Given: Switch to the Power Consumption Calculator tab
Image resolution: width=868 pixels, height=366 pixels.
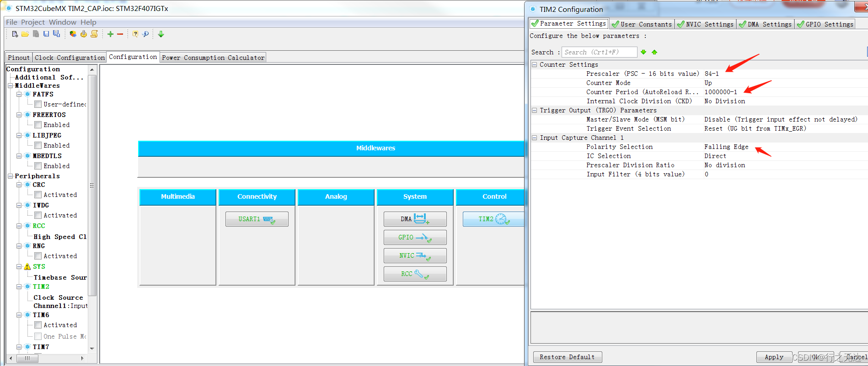Looking at the screenshot, I should pos(213,58).
